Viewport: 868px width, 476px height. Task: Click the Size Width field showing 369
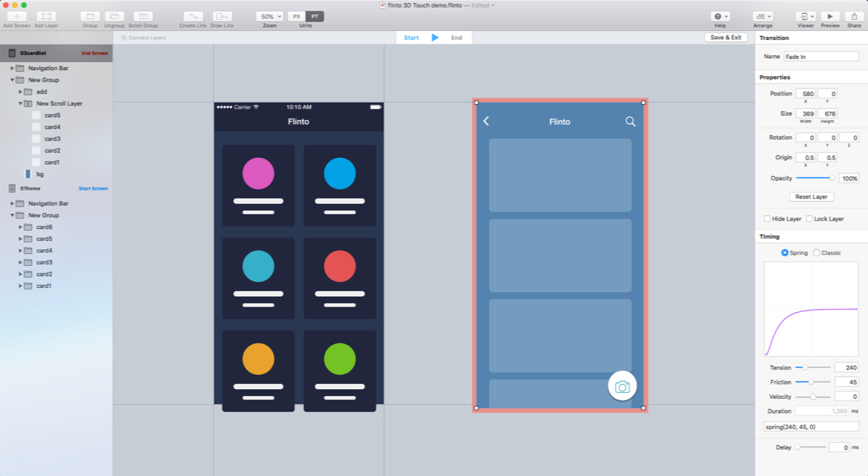point(806,113)
